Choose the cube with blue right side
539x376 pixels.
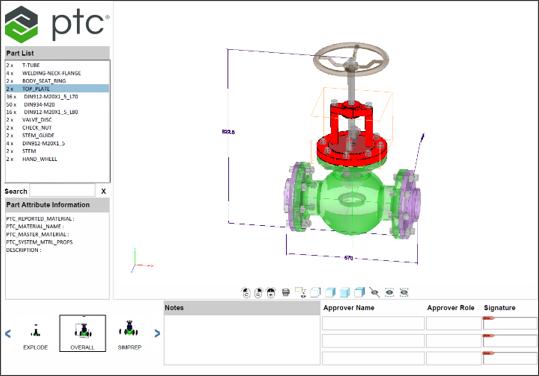[330, 292]
